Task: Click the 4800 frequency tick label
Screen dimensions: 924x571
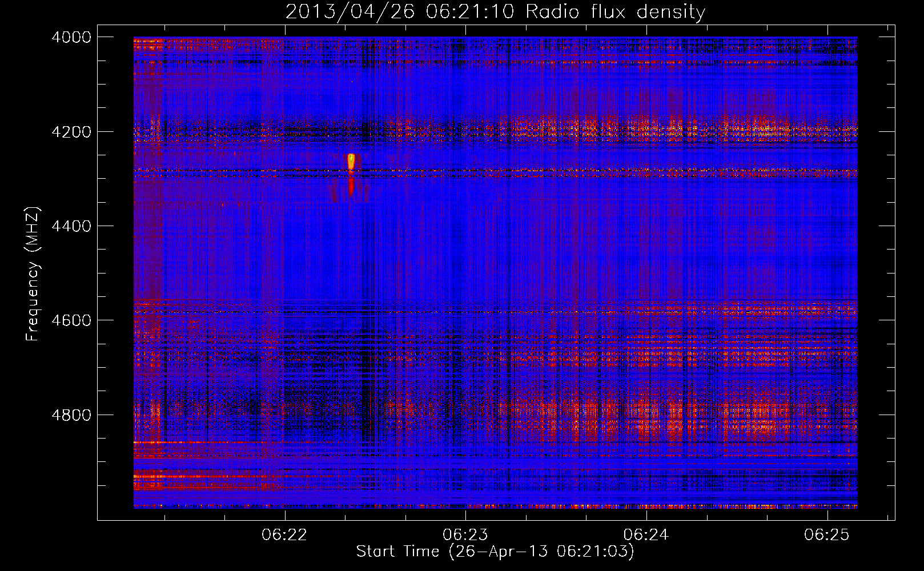Action: (71, 415)
